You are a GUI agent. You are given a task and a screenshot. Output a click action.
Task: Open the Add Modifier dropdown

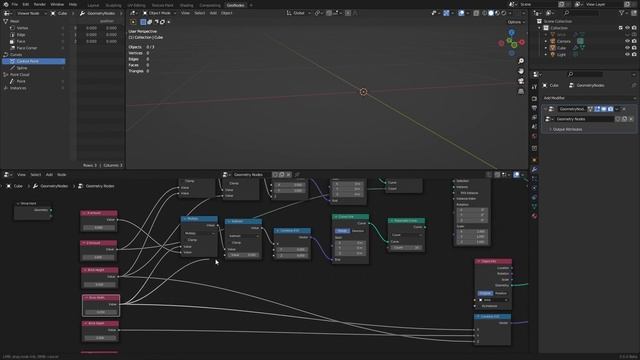coord(589,98)
